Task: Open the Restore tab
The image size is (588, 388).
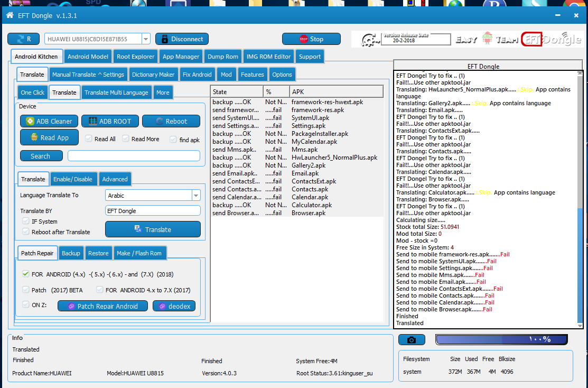Action: click(98, 253)
